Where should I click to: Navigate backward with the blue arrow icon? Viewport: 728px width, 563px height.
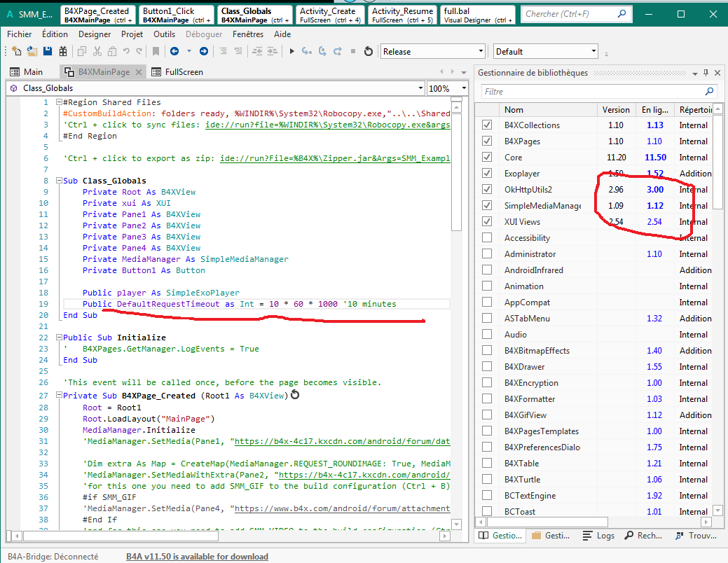coord(174,51)
